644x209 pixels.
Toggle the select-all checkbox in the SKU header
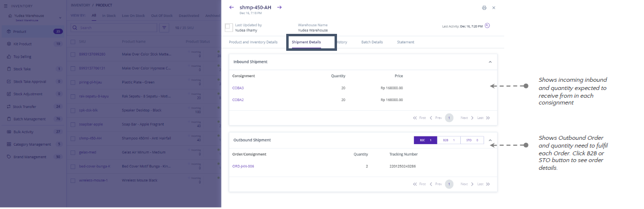(73, 42)
